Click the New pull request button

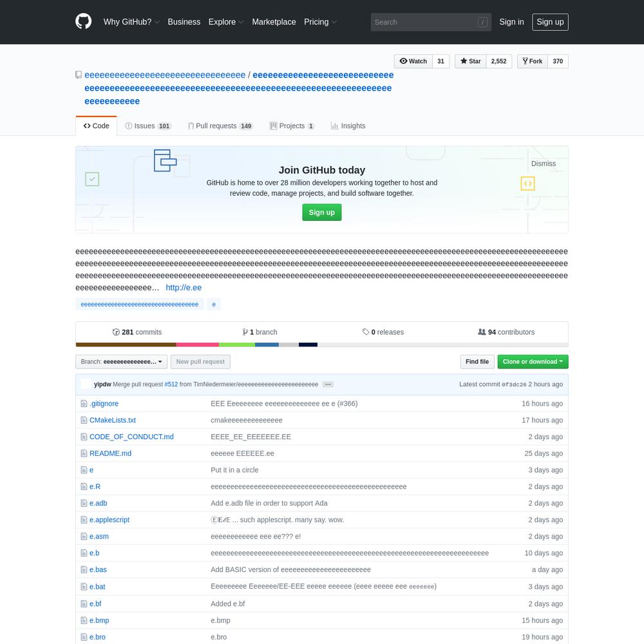coord(200,362)
